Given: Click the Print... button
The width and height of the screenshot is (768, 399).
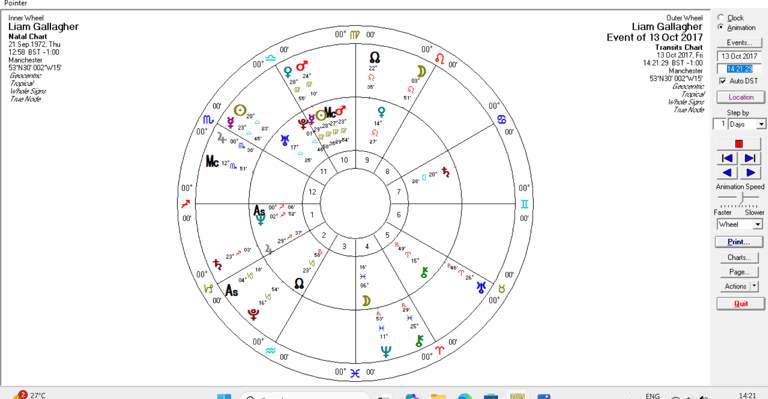Looking at the screenshot, I should pos(739,242).
